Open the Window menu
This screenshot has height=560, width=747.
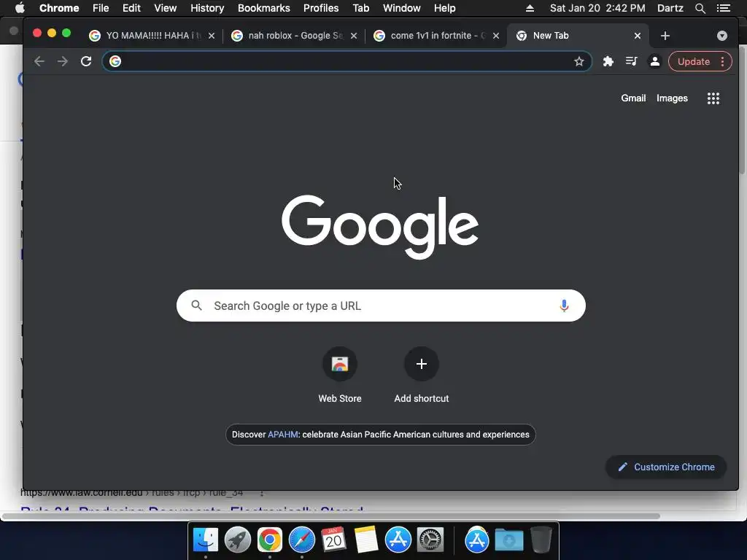(x=402, y=8)
